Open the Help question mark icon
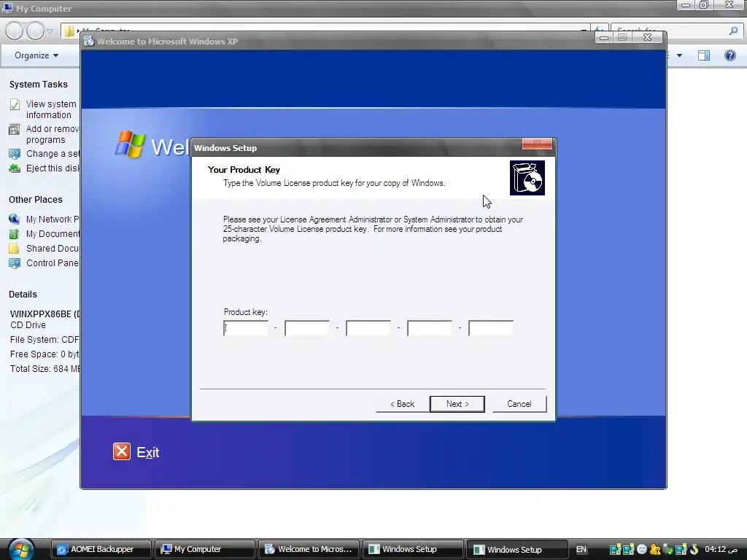This screenshot has height=560, width=747. pos(729,55)
